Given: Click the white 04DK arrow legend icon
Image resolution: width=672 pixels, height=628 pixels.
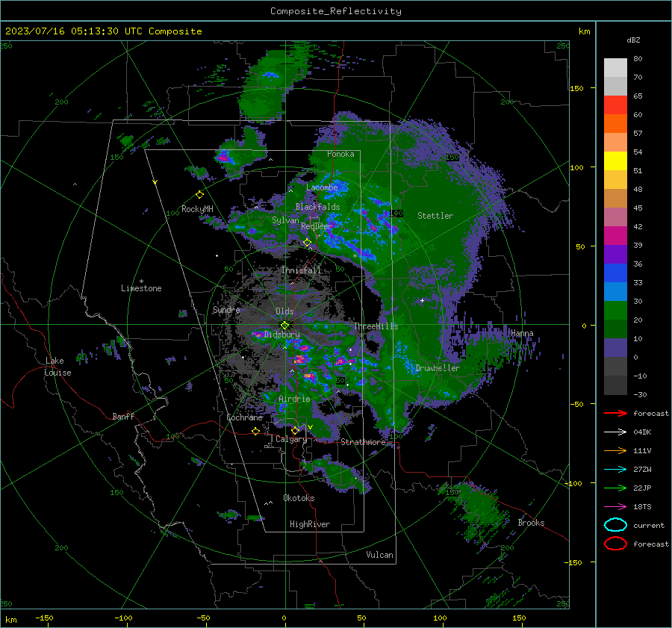Looking at the screenshot, I should point(615,432).
